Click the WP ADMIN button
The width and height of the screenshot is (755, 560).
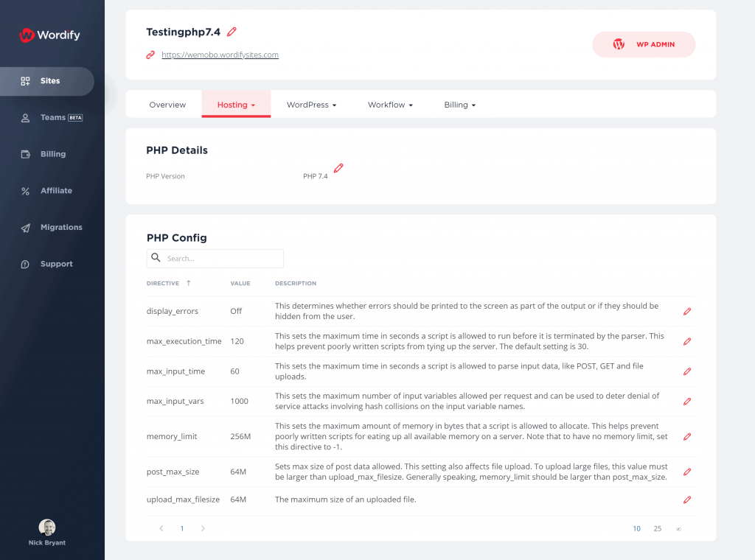point(644,44)
